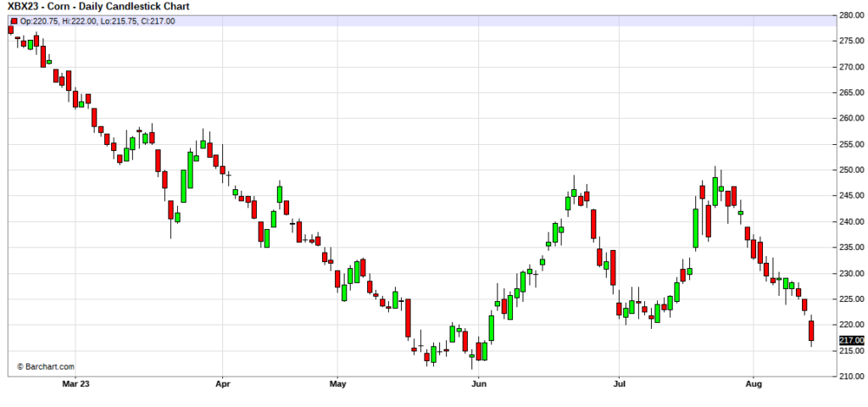Screen dimensions: 868x407
Task: Click the 250.00 price axis label
Action: [852, 170]
